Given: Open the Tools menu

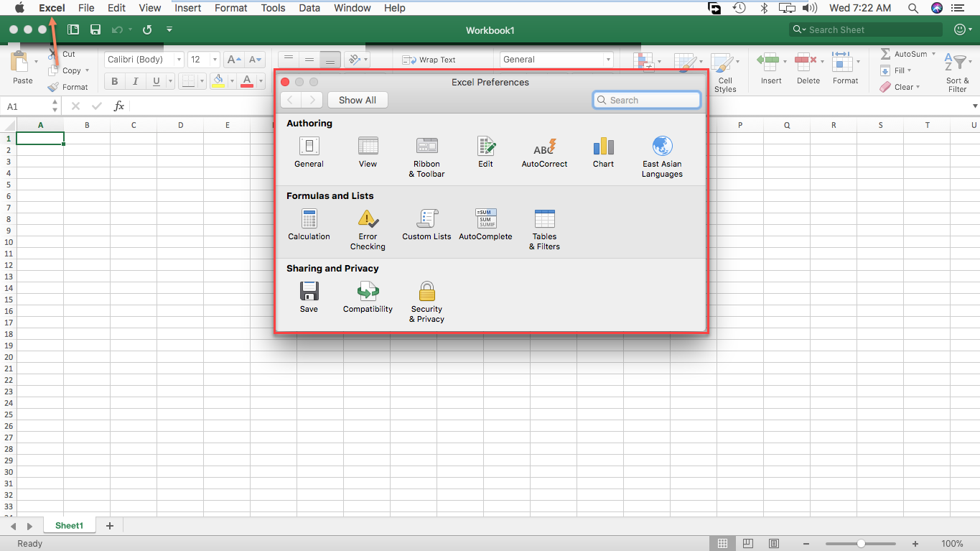Looking at the screenshot, I should (x=273, y=8).
